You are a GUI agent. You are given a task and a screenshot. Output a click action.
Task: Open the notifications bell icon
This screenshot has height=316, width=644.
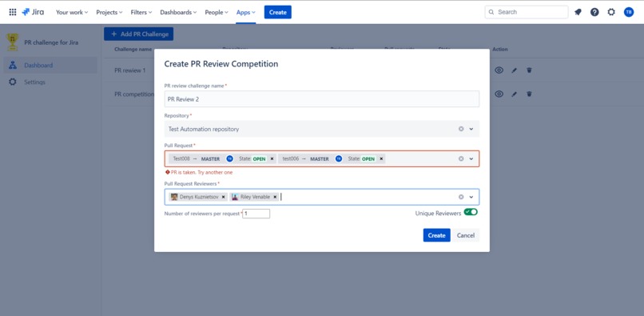pos(578,12)
